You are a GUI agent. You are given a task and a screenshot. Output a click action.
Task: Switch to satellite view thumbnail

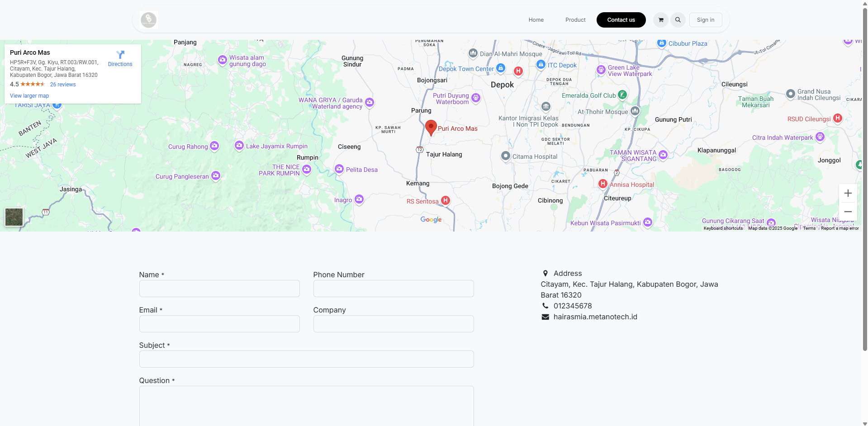coord(14,217)
